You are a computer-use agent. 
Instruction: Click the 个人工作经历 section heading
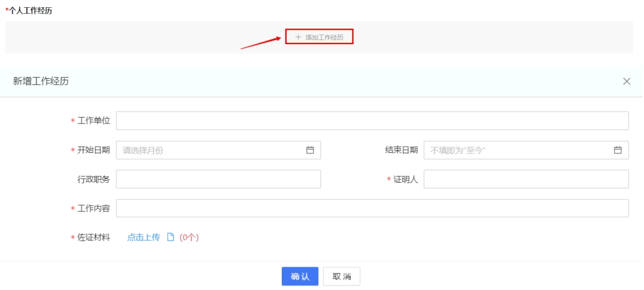click(30, 10)
